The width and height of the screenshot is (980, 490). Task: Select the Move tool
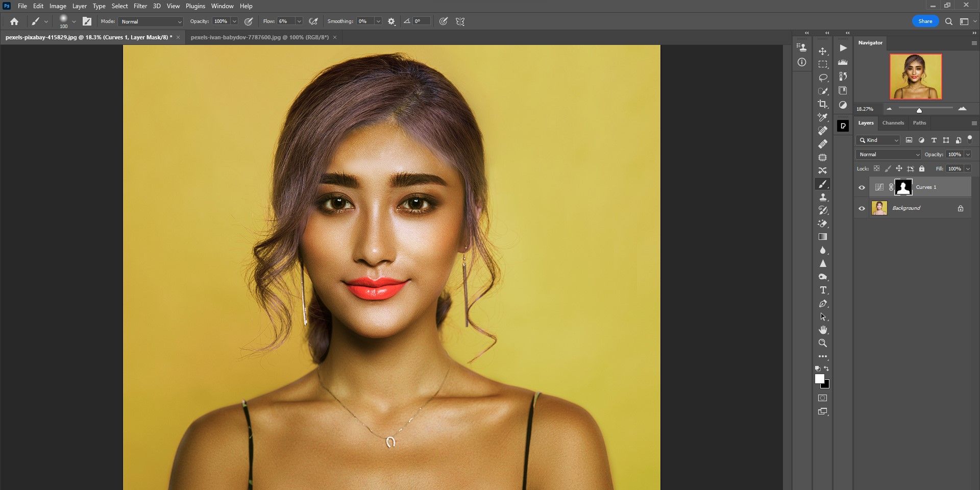coord(823,52)
